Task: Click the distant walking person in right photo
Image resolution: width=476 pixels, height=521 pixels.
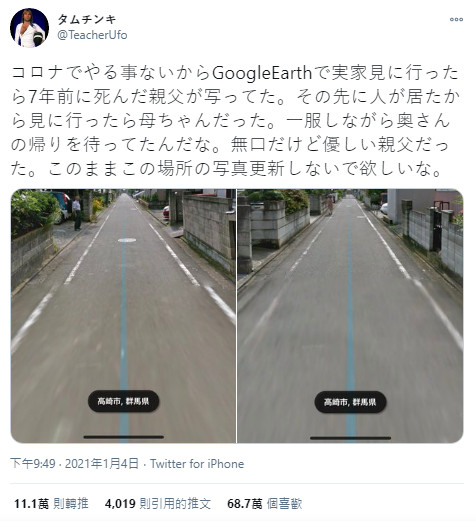Action: coord(330,205)
